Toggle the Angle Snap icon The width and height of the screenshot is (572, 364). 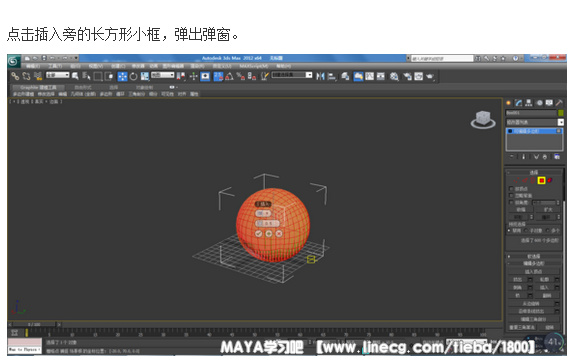(229, 76)
